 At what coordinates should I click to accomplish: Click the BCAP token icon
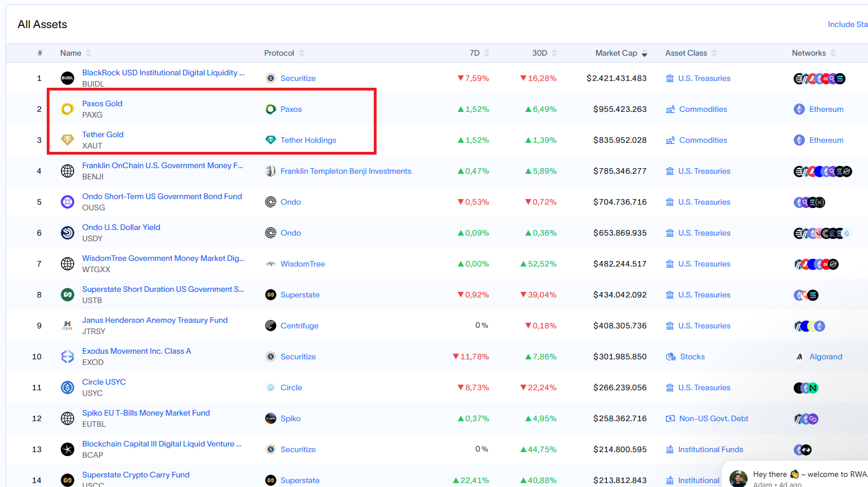coord(68,449)
